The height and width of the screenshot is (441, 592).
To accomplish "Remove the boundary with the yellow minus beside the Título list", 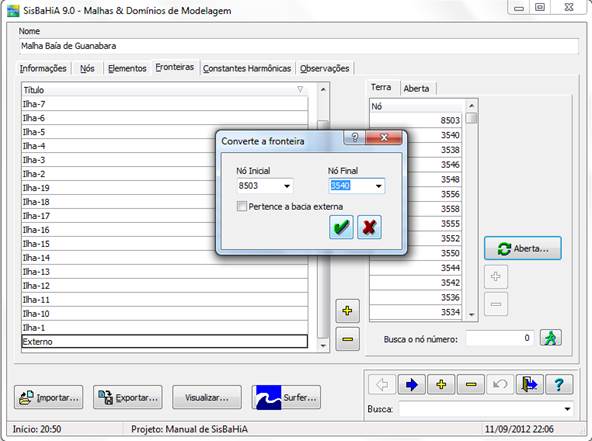I will tap(347, 339).
